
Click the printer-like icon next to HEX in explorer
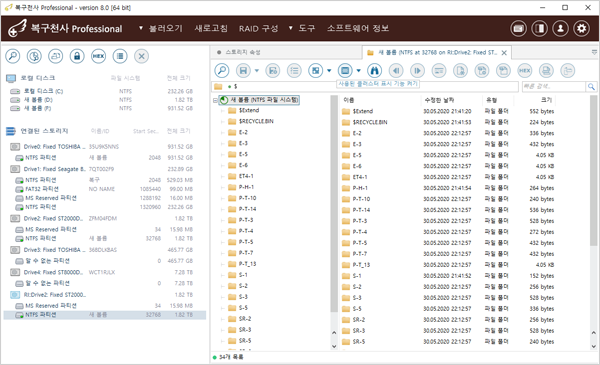546,70
